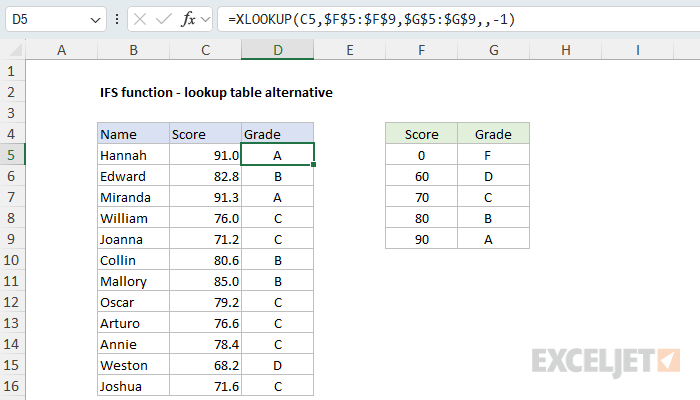Select the cell with name Edward
This screenshot has height=400, width=700.
[x=133, y=176]
